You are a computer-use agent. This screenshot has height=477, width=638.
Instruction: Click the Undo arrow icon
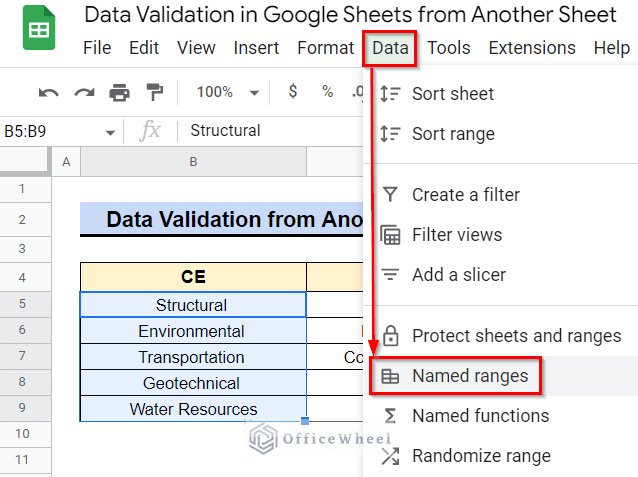(49, 93)
